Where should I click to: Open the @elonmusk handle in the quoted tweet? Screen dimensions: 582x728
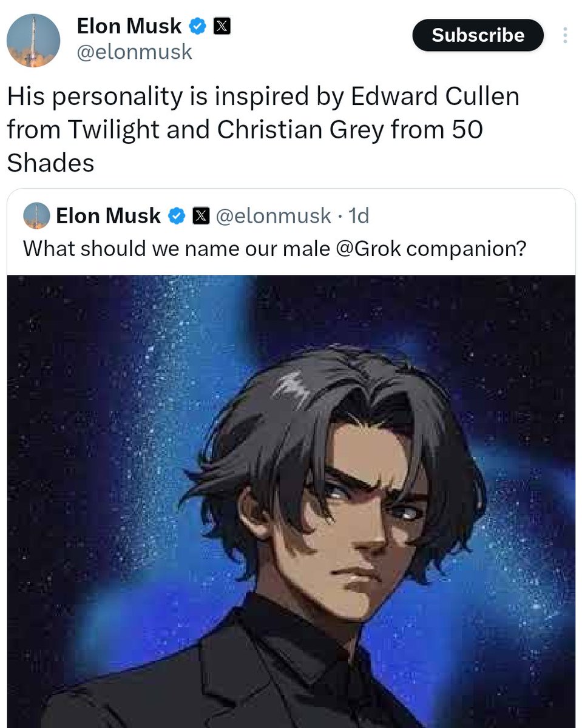pyautogui.click(x=274, y=216)
